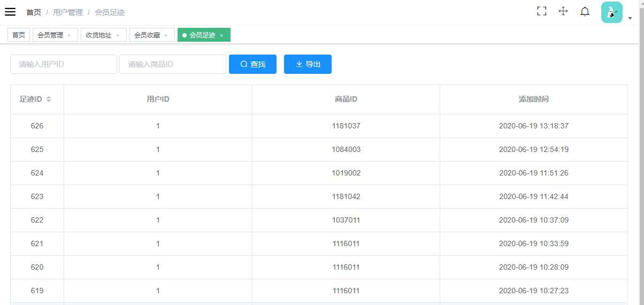Screen dimensions: 644x305
Task: Enter fullscreen mode via header icon
Action: 542,11
